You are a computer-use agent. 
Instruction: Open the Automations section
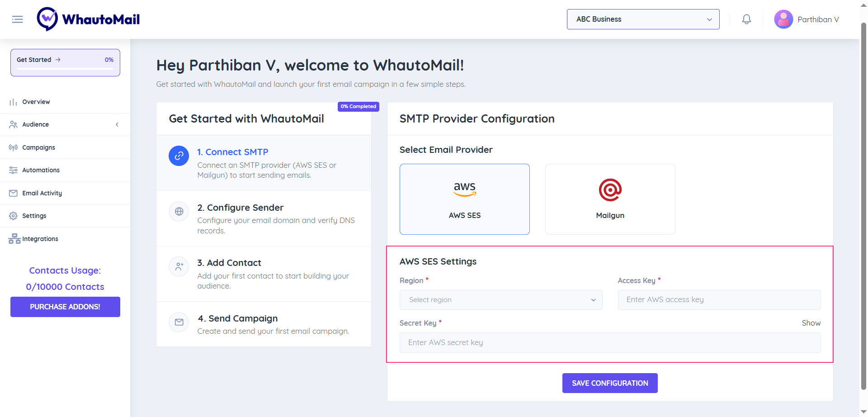point(41,170)
